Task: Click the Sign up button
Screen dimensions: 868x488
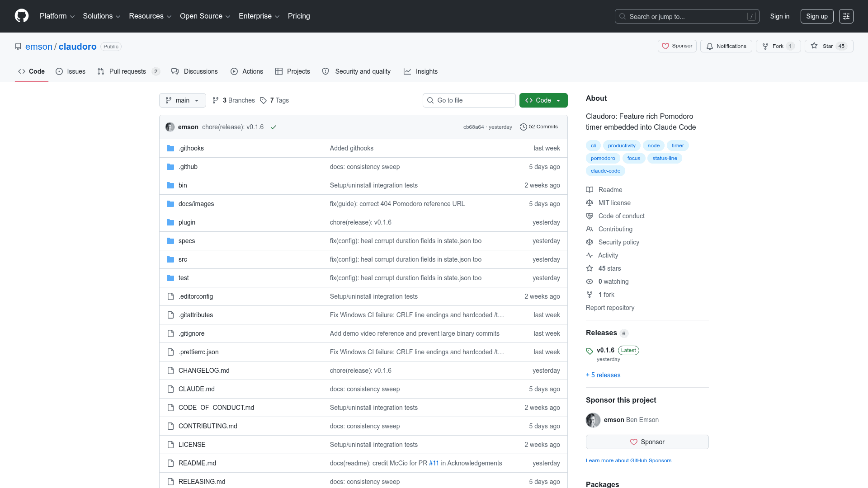Action: [x=817, y=16]
